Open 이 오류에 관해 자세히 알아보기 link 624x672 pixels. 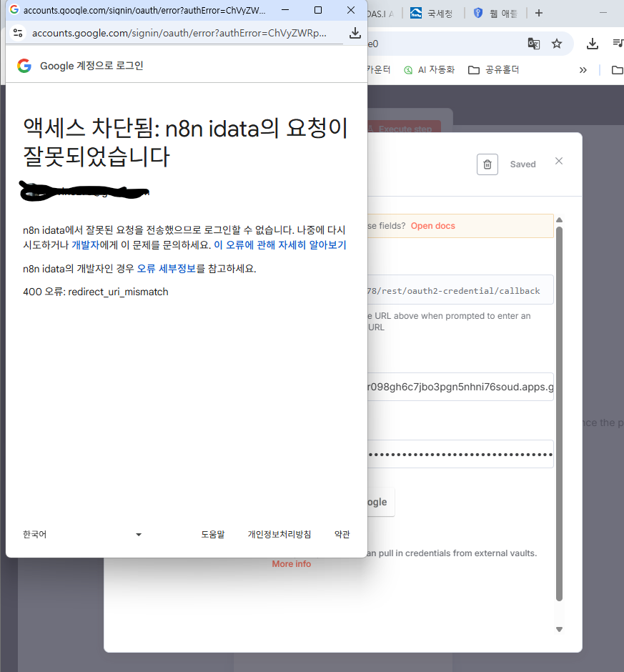(x=280, y=245)
